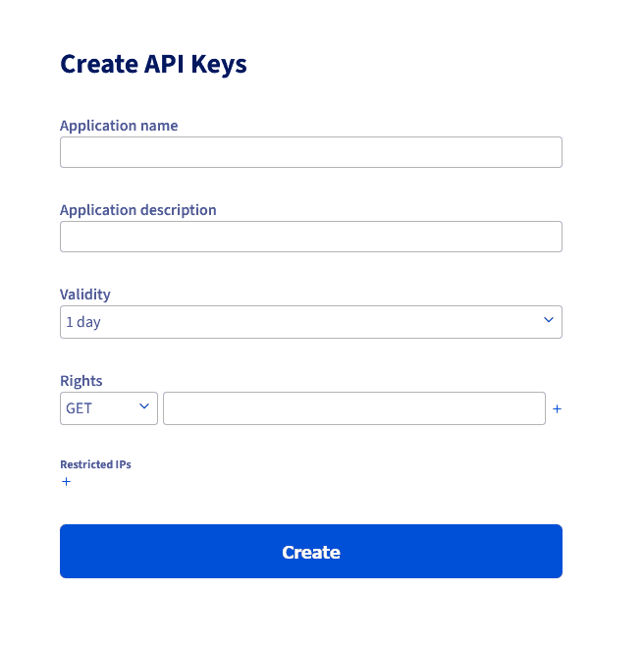The height and width of the screenshot is (646, 644).
Task: Open the Validity dropdown showing 1 day
Action: click(310, 322)
